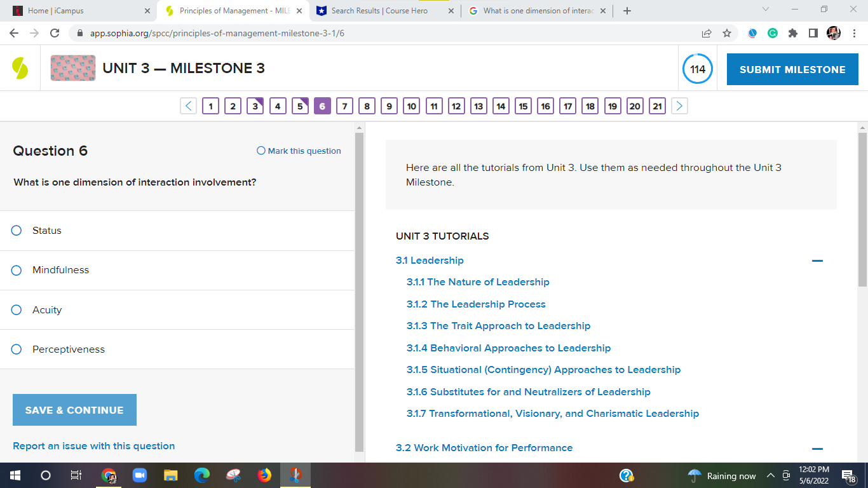Screen dimensions: 868x488
Task: Open the Extensions puzzle icon
Action: point(793,33)
